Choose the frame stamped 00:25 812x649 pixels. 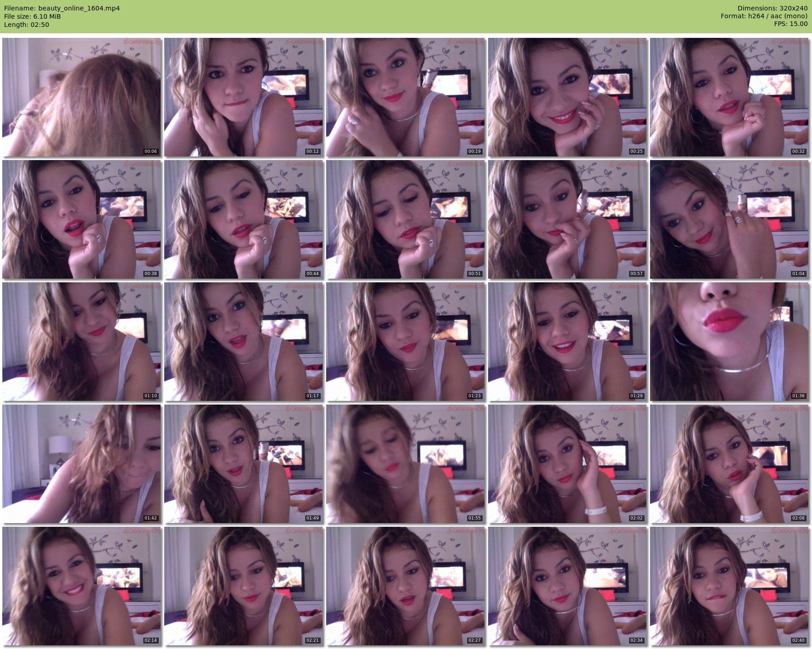[x=567, y=97]
